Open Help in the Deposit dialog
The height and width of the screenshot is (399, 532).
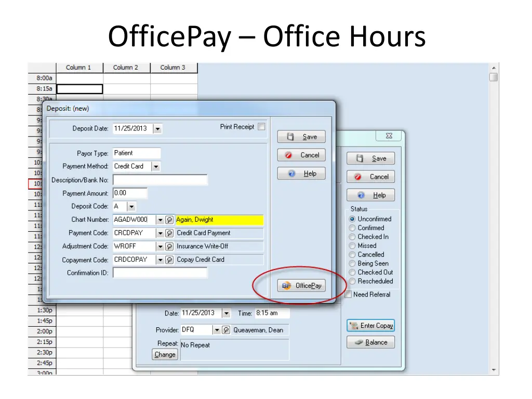click(x=301, y=174)
